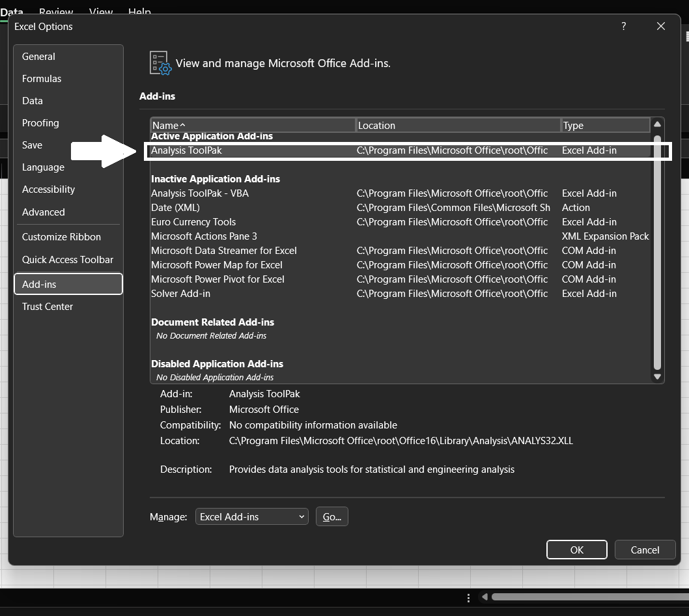Select Analysis ToolPak - VBA row
The width and height of the screenshot is (689, 616).
click(401, 193)
